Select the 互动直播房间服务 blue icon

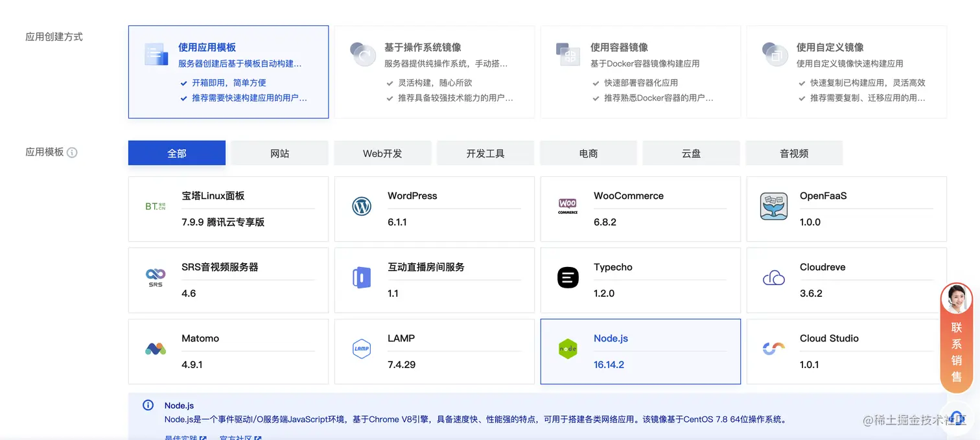362,278
